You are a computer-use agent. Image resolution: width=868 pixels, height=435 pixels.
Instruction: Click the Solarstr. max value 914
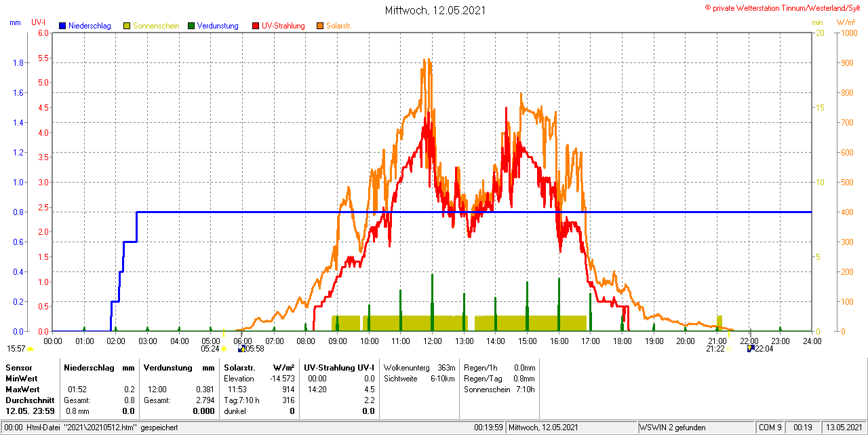(x=288, y=390)
